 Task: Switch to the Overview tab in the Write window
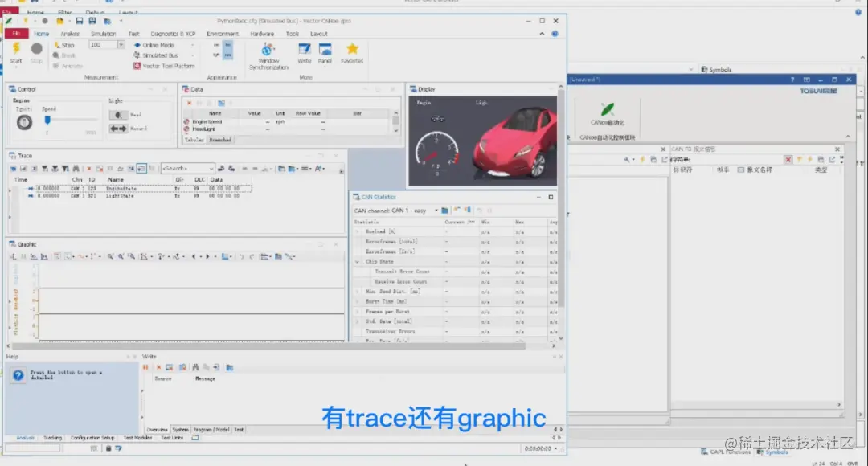(158, 430)
